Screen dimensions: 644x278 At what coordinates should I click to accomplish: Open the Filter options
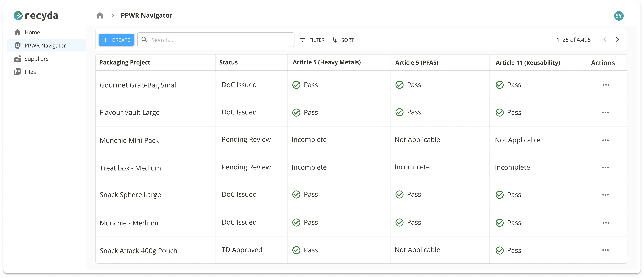point(312,40)
